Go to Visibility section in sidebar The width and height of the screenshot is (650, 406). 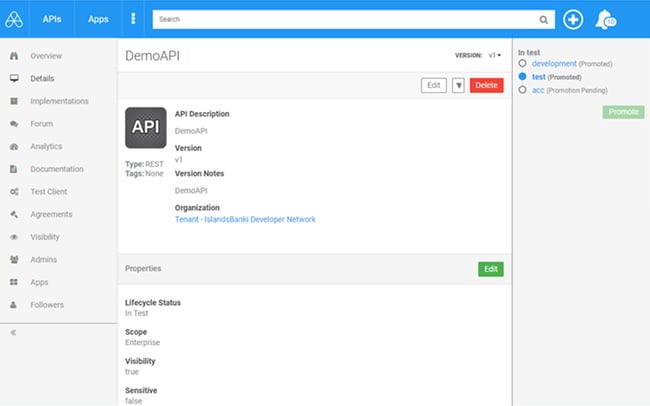45,237
